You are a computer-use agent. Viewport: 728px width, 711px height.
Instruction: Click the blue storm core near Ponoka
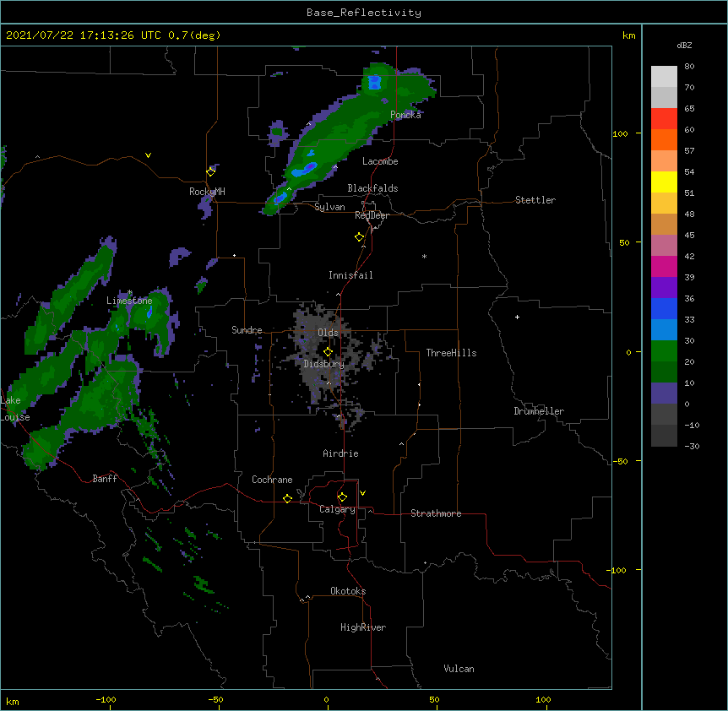point(374,83)
